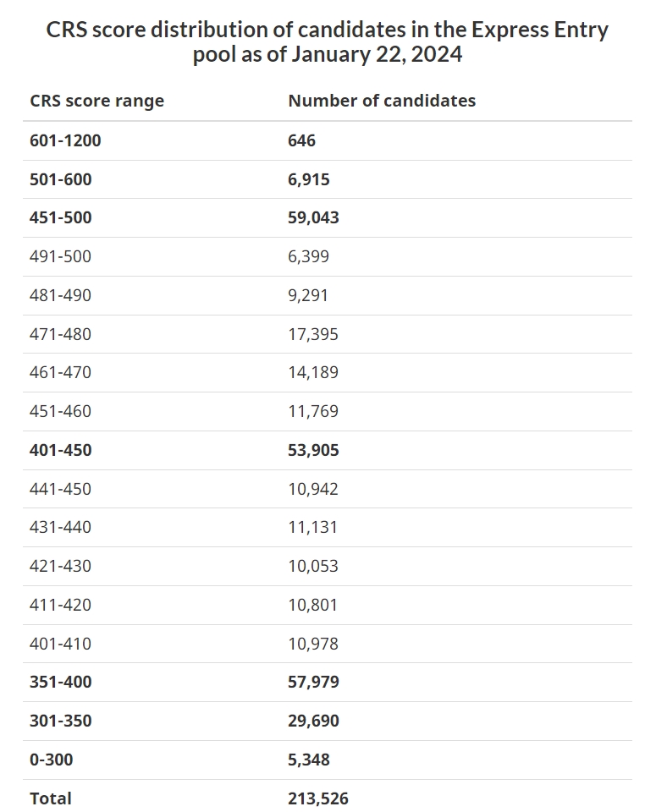Viewport: 656px width, 812px height.
Task: Select the 59,043 candidates figure
Action: point(313,217)
